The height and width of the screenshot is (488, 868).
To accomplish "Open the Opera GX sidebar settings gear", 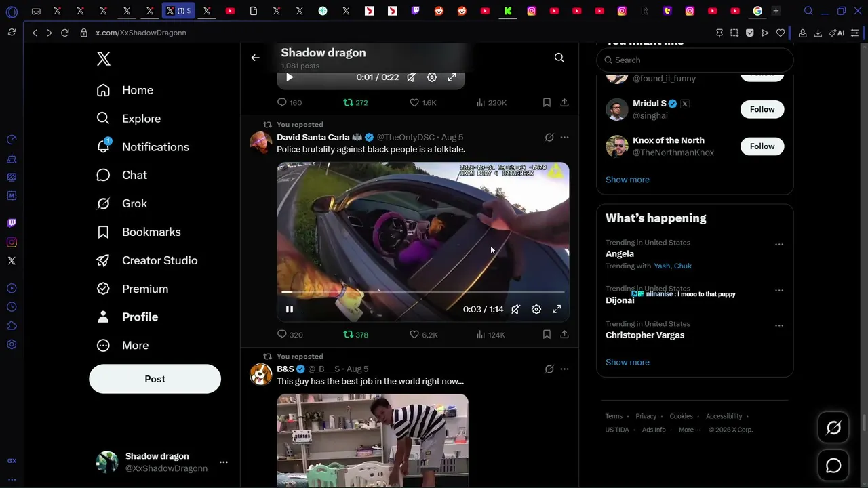I will point(12,344).
